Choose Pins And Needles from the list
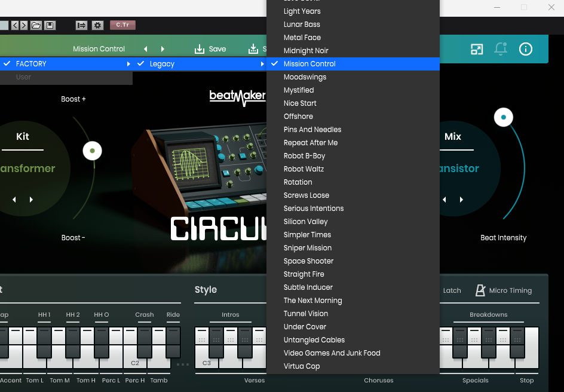The width and height of the screenshot is (564, 392). click(353, 130)
